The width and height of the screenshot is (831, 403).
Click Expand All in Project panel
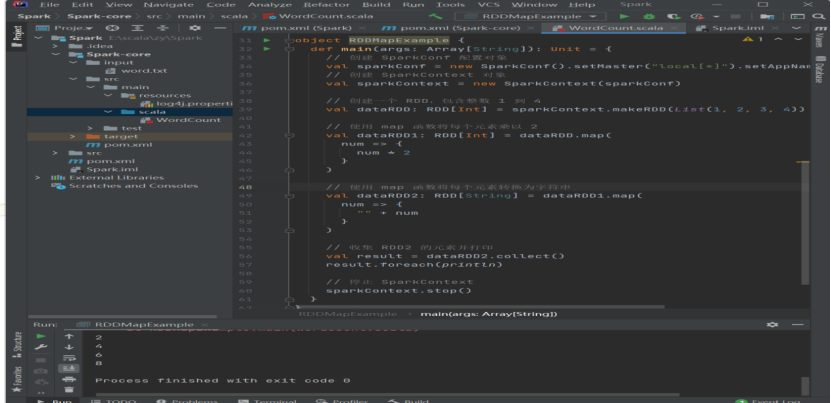137,28
